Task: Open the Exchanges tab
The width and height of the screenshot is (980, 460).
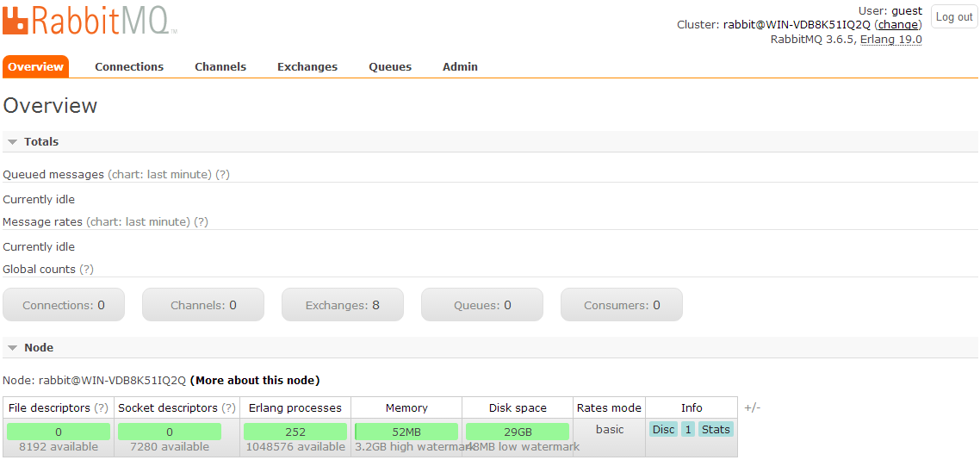Action: [307, 67]
